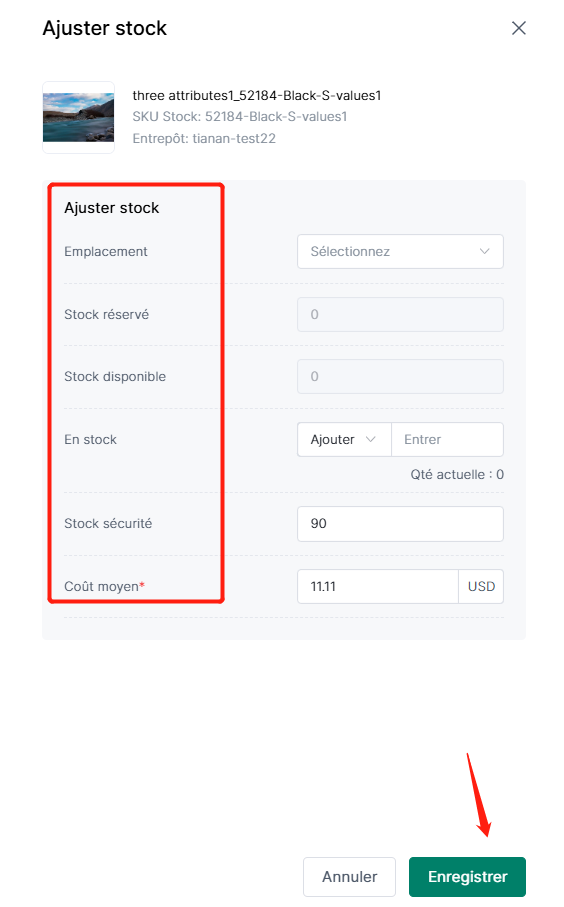Save adjustments with Enregistrer button
564x907 pixels.
467,877
